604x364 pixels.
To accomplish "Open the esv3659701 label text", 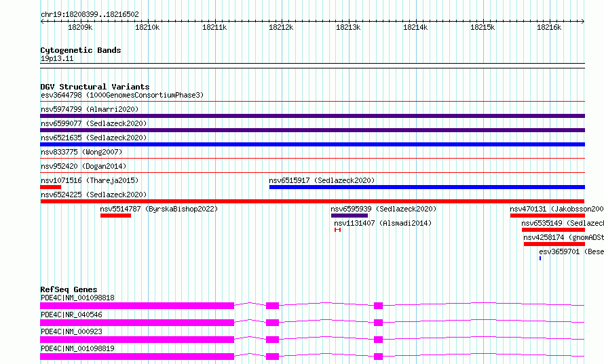I will tap(571, 251).
